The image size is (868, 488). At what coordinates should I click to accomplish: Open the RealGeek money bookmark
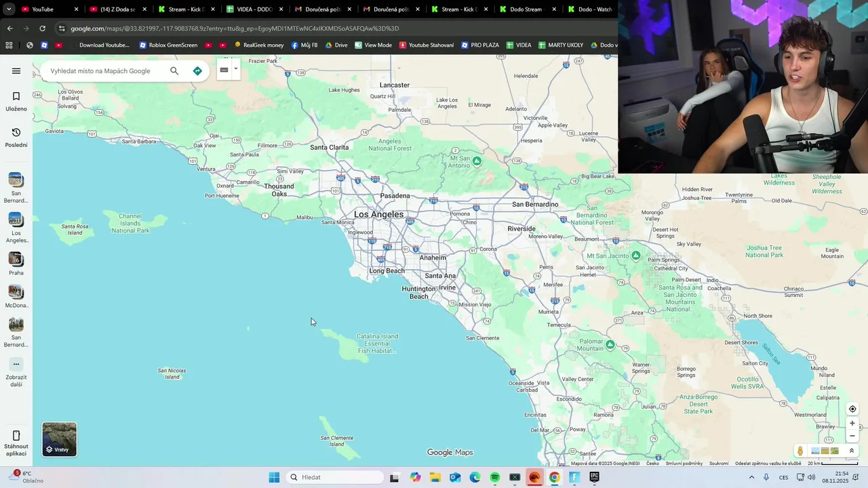click(259, 45)
